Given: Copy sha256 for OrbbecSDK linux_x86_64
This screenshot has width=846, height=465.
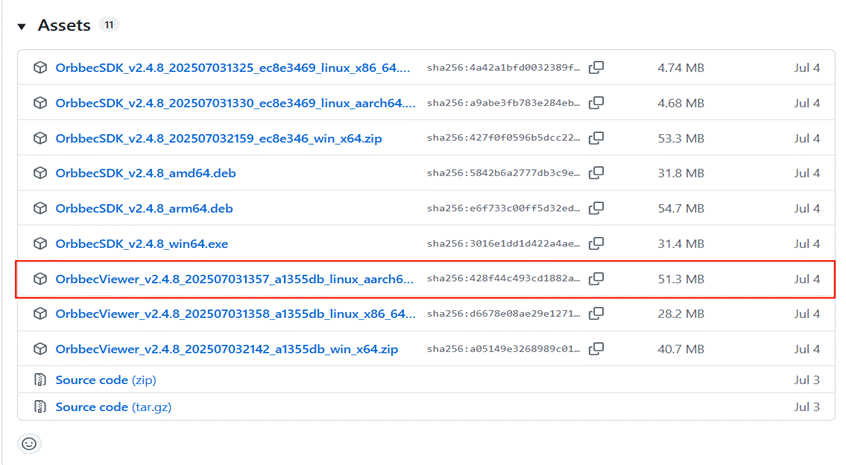Looking at the screenshot, I should 596,67.
